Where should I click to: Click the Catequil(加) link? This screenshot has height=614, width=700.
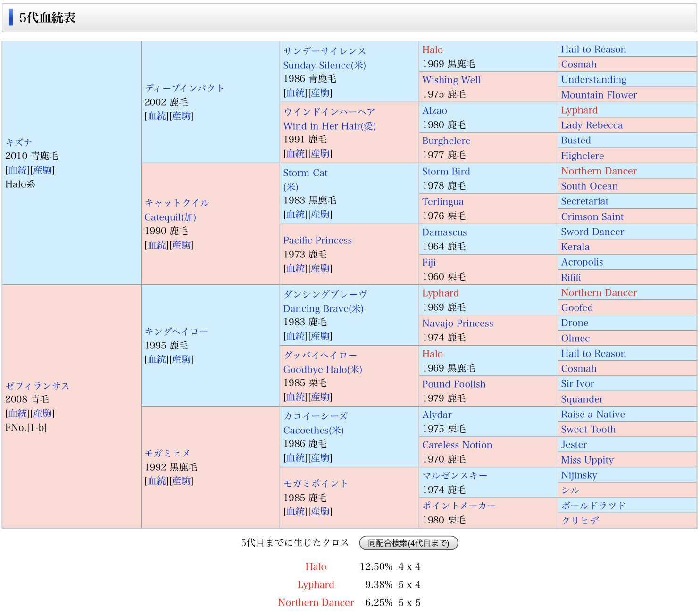click(x=170, y=217)
